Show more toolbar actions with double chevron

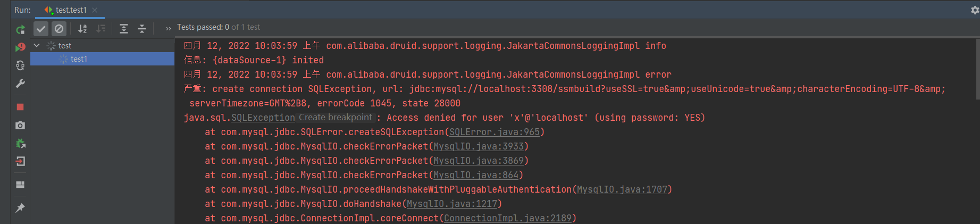coord(169,29)
